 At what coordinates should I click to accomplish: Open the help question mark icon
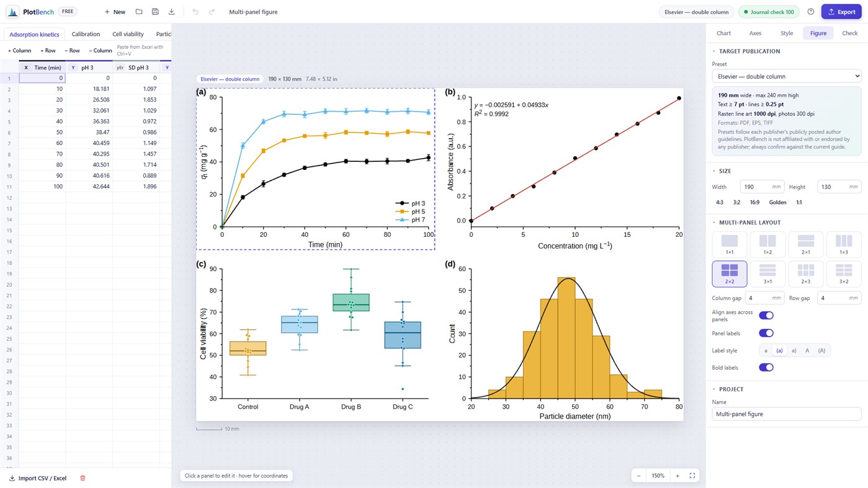point(810,12)
